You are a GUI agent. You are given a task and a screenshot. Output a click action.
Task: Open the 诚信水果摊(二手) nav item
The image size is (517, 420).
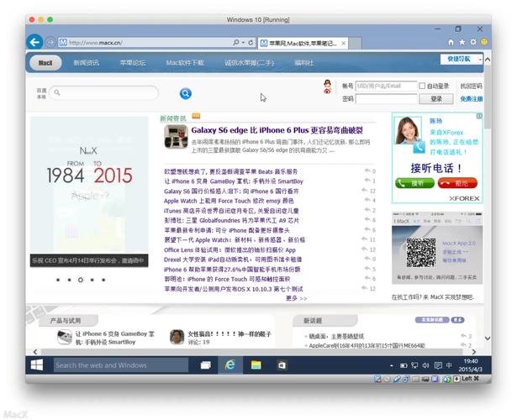click(x=250, y=63)
